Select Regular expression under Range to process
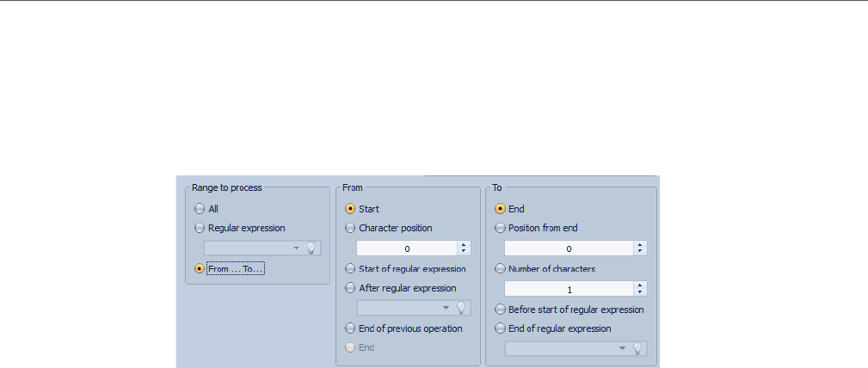Image resolution: width=868 pixels, height=368 pixels. click(x=200, y=228)
